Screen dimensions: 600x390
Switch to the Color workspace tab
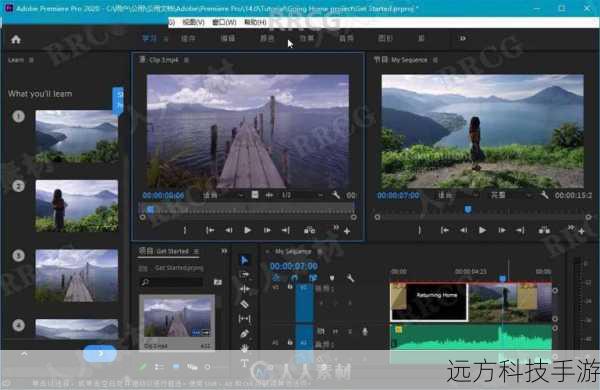[267, 38]
